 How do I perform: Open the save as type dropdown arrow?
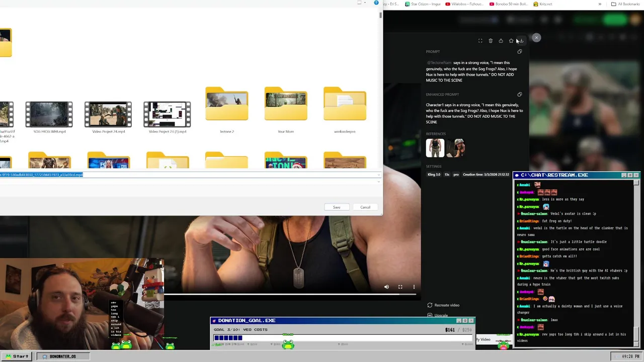379,182
